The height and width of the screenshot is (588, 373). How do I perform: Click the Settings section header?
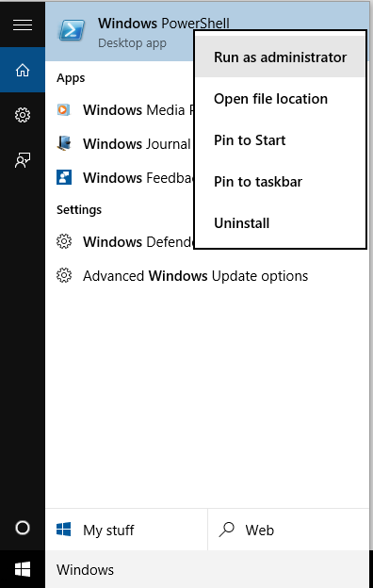point(79,209)
